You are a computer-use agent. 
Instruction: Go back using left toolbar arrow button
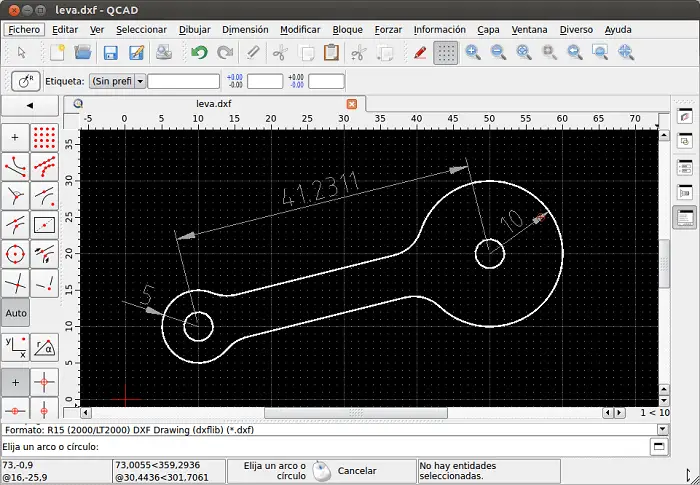(30, 106)
